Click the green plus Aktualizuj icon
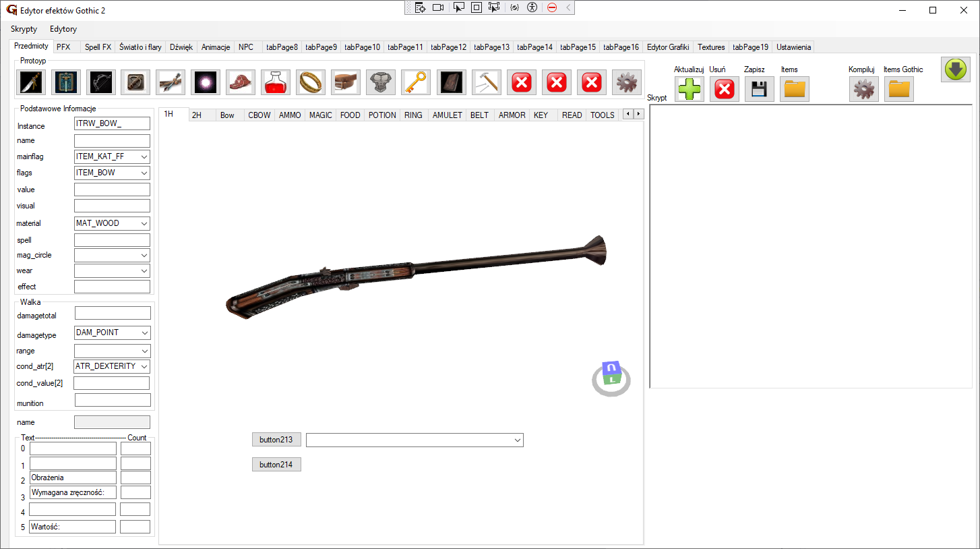Image resolution: width=980 pixels, height=549 pixels. (689, 89)
